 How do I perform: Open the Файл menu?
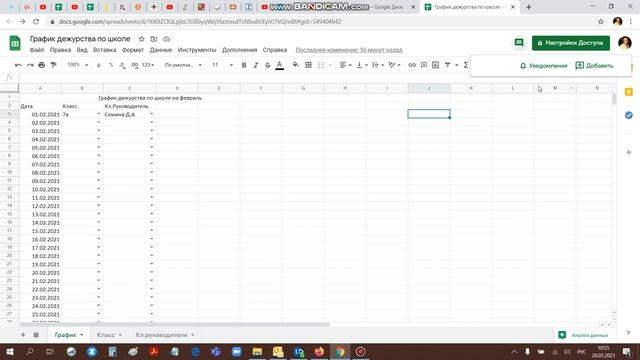pyautogui.click(x=37, y=50)
